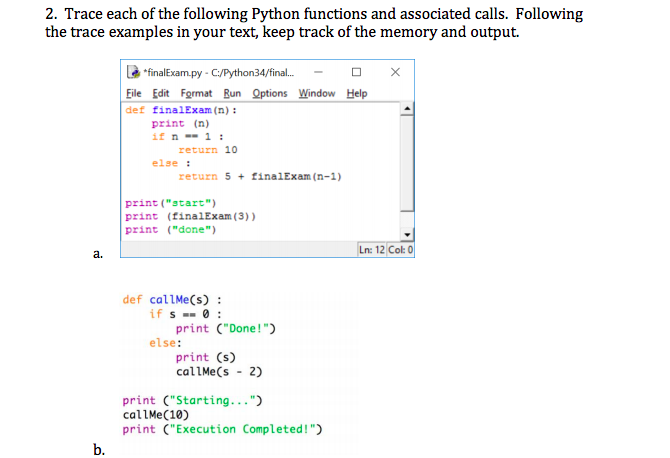Click the scrollbar up arrow
The height and width of the screenshot is (458, 670).
click(x=407, y=109)
